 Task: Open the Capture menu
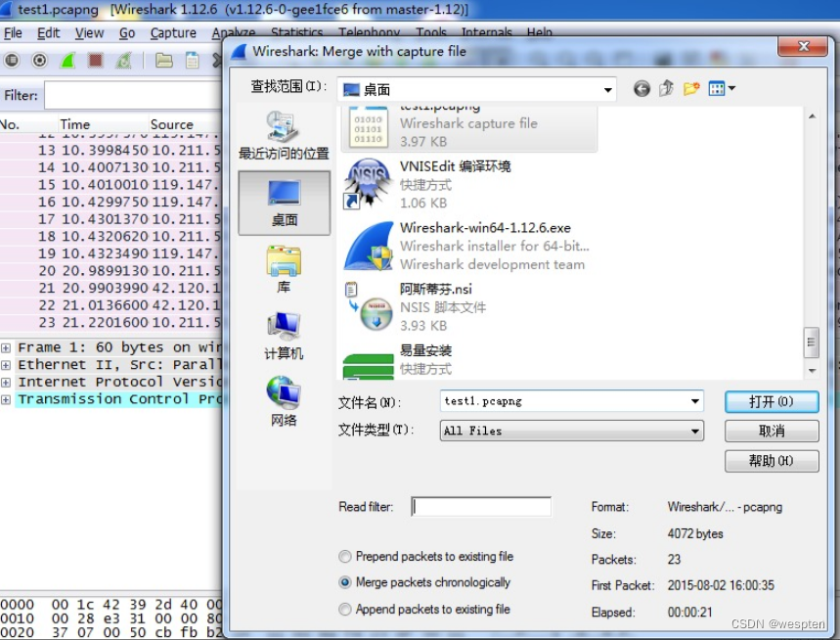click(x=173, y=32)
